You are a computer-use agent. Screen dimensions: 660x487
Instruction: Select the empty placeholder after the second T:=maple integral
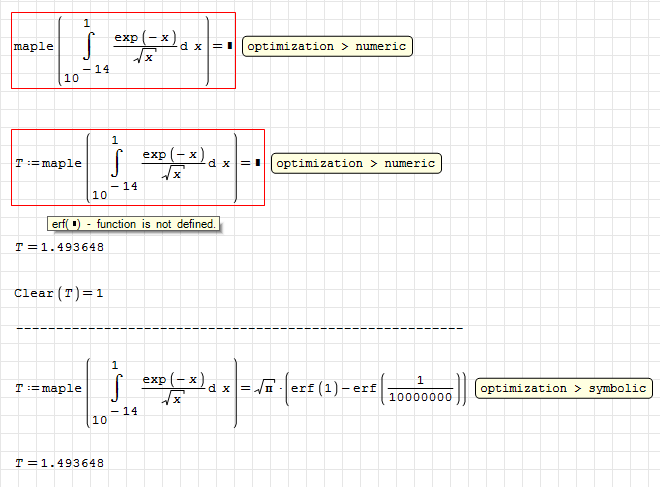click(x=258, y=163)
